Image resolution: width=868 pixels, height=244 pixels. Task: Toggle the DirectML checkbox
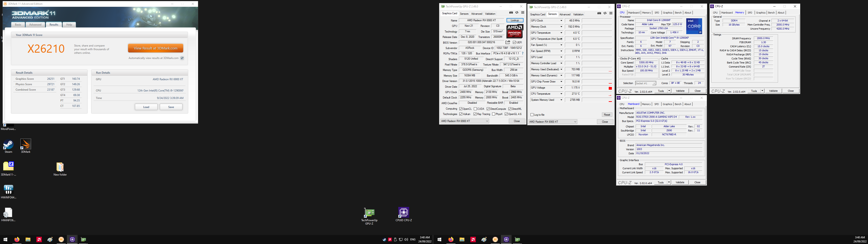(x=510, y=109)
